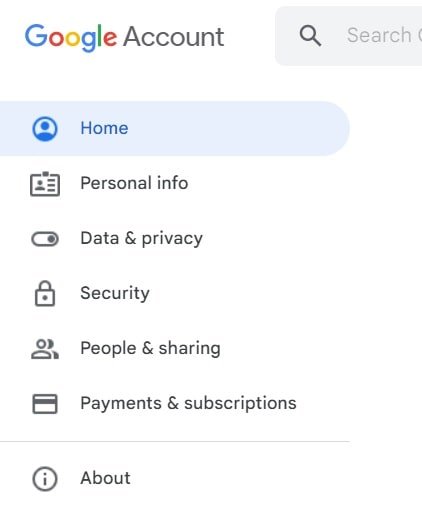Image resolution: width=422 pixels, height=520 pixels.
Task: Click the About info circle icon
Action: (x=45, y=479)
